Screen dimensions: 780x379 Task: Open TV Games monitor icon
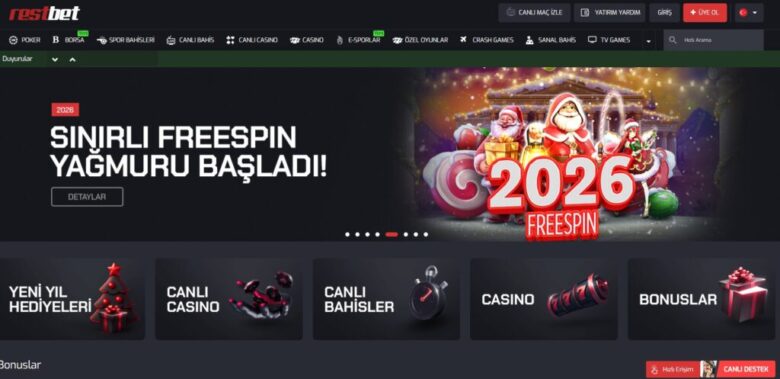coord(592,40)
